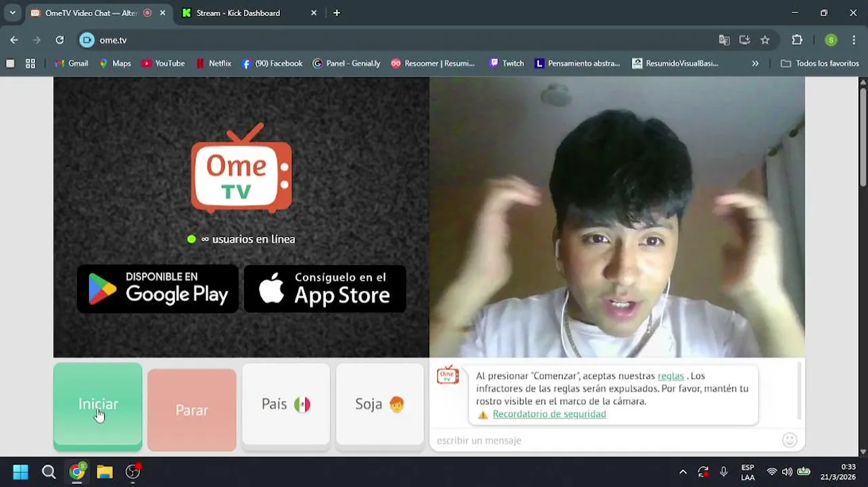Open File Explorer from taskbar
Screen dimensions: 868x487
105,471
